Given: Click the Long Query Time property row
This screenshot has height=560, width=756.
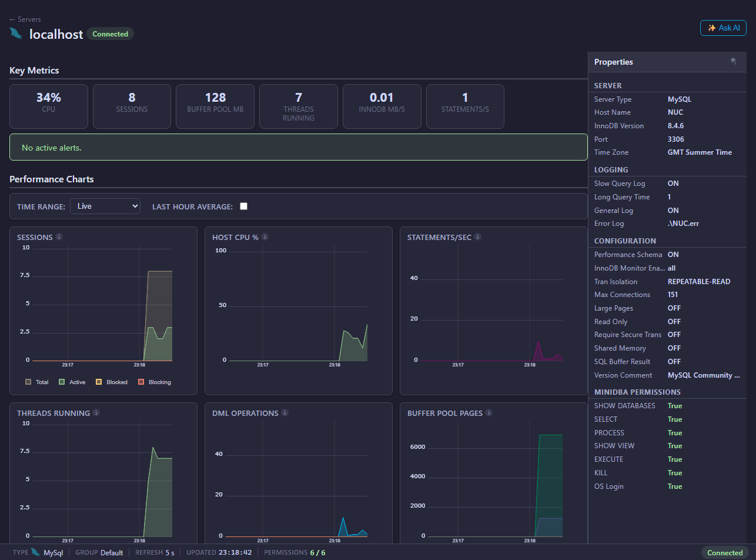Looking at the screenshot, I should click(667, 197).
